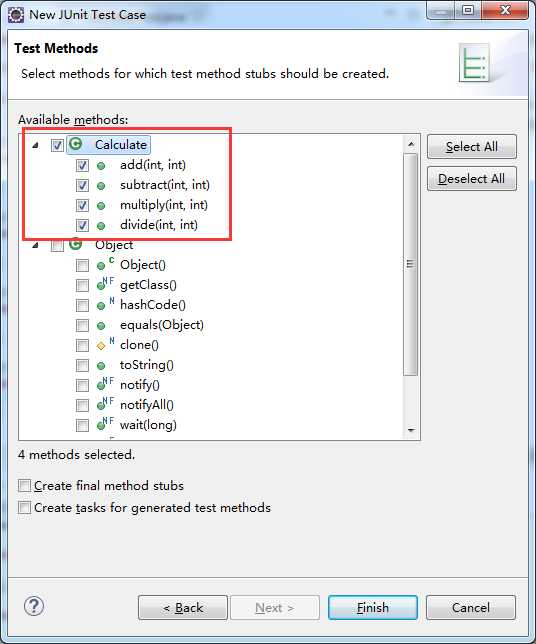
Task: Click the subtract(int, int) method icon
Action: pyautogui.click(x=101, y=186)
